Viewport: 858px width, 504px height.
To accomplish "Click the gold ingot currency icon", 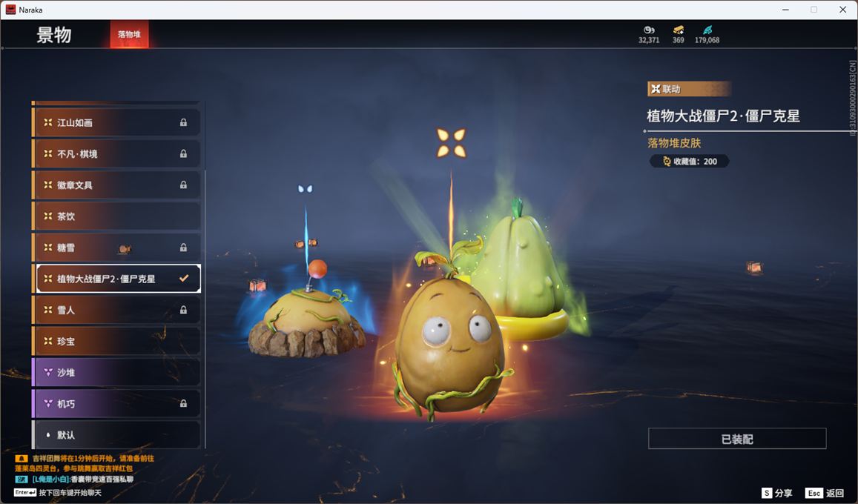I will coord(679,30).
